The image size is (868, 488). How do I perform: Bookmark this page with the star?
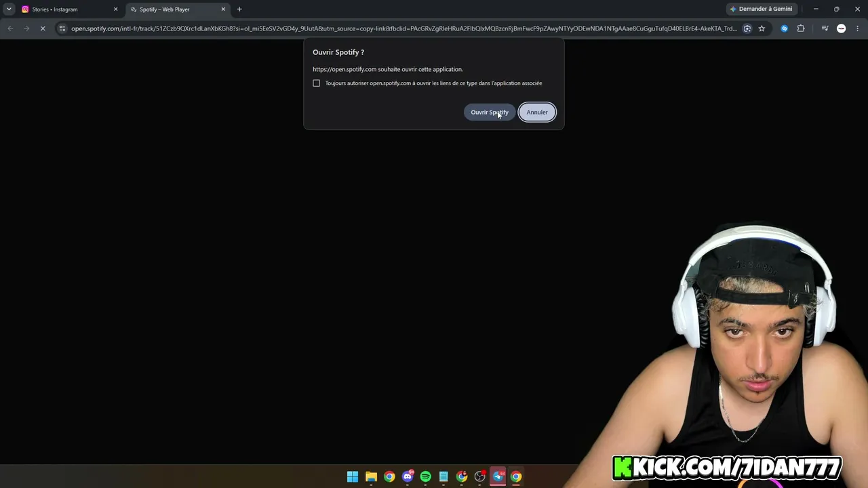(x=762, y=28)
